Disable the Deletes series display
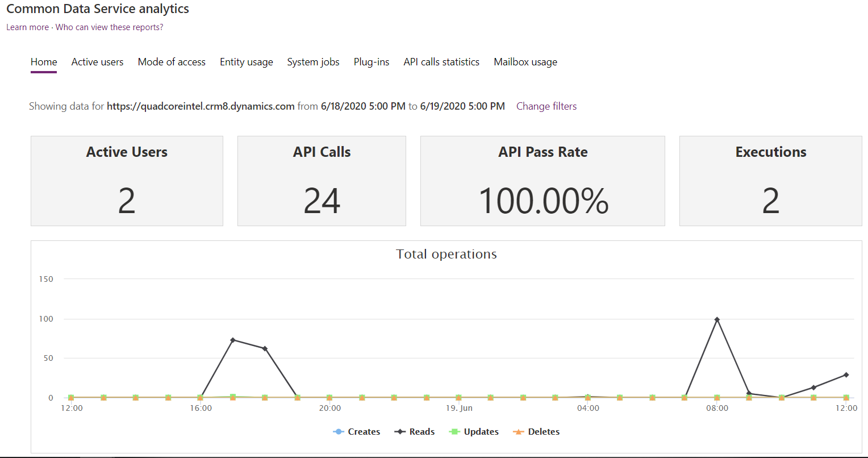The height and width of the screenshot is (458, 868). click(535, 431)
